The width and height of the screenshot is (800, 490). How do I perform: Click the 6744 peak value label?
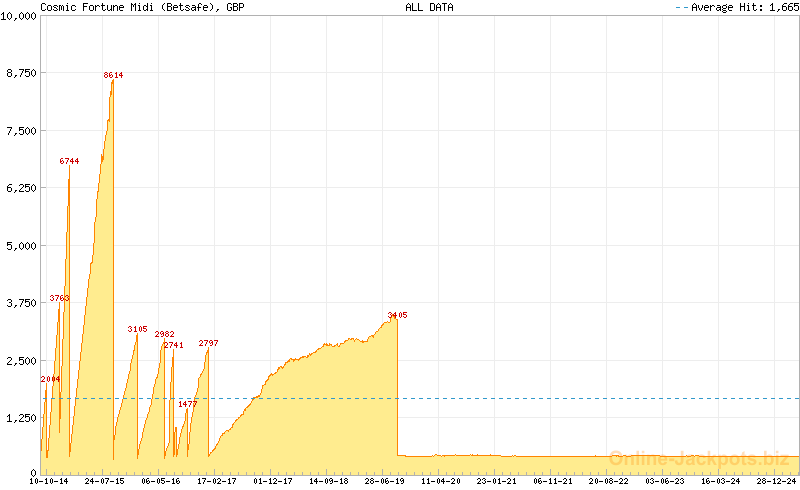tap(69, 161)
